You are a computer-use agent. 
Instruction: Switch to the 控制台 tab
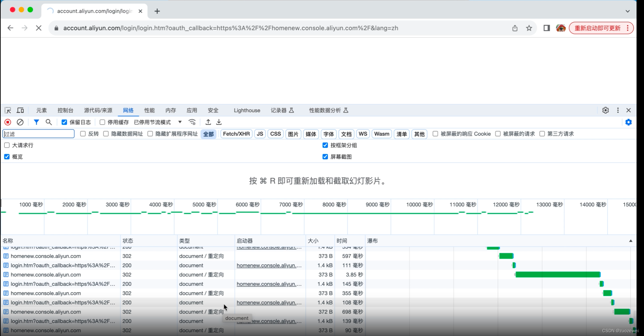(65, 110)
